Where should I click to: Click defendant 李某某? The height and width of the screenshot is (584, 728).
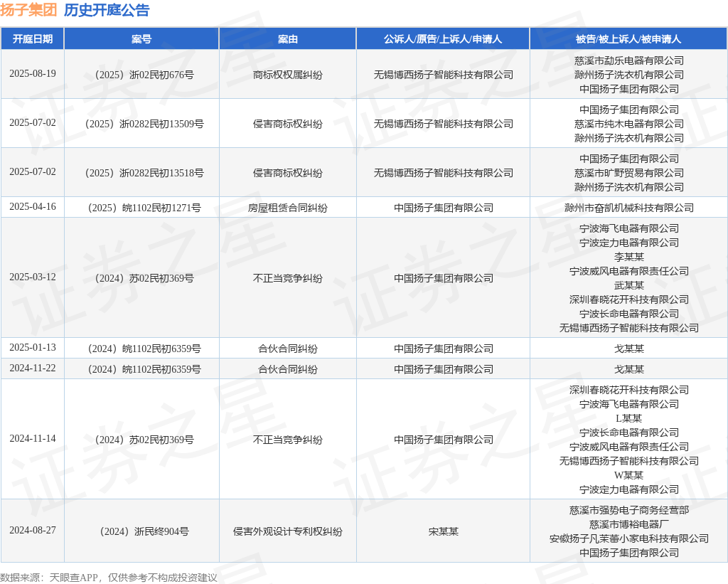click(629, 257)
